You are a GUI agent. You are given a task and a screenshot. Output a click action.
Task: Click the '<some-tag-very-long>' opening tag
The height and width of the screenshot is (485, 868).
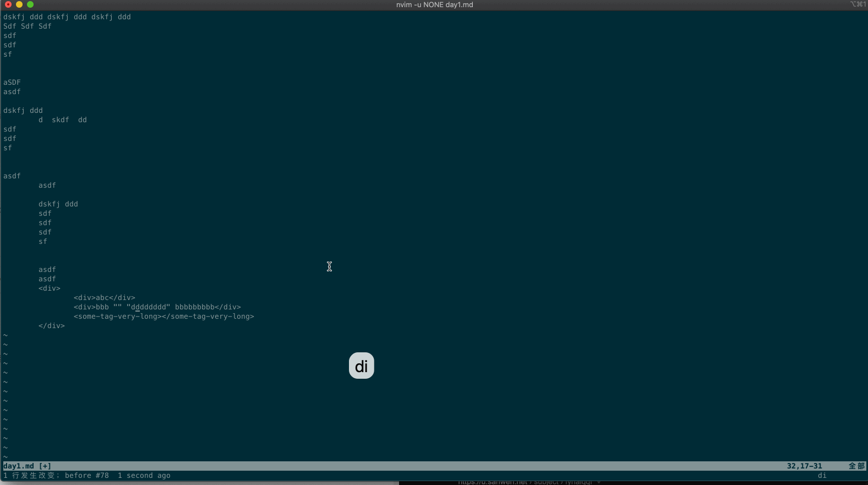118,316
